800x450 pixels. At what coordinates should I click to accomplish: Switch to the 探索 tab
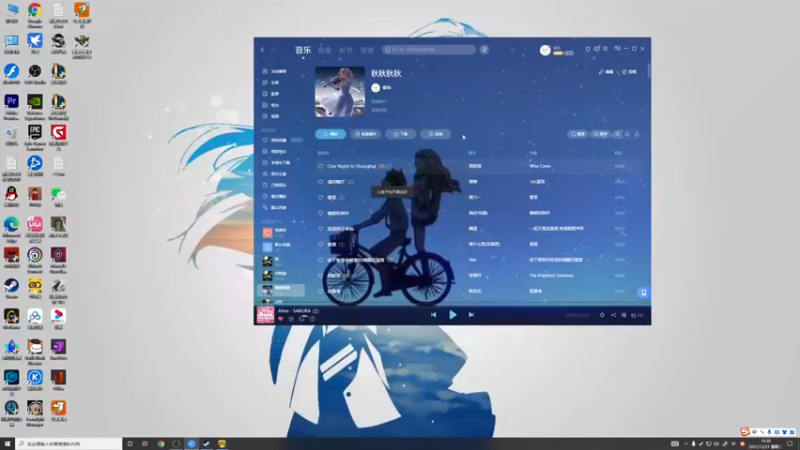coord(367,50)
